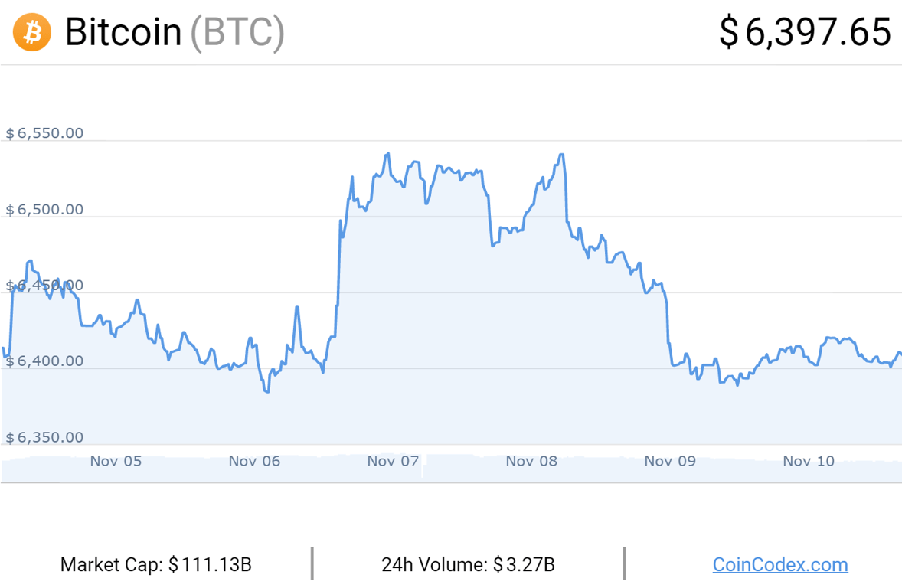Select the Nov 07 date label
This screenshot has width=902, height=588.
pyautogui.click(x=393, y=461)
